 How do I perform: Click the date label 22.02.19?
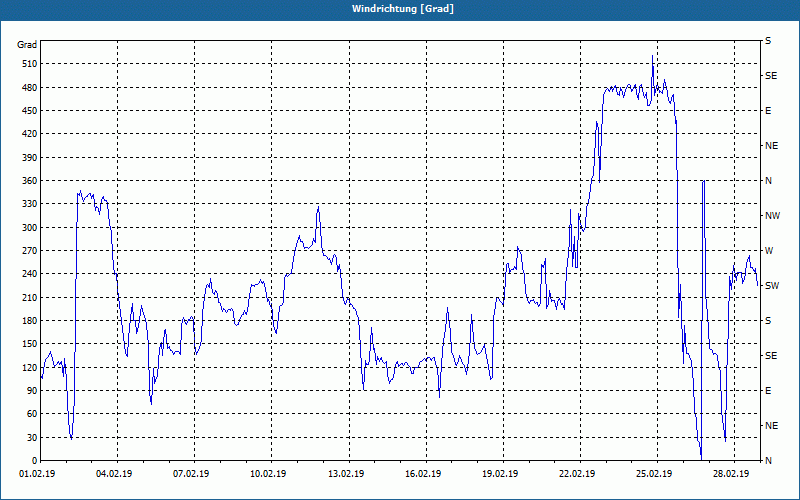point(577,474)
